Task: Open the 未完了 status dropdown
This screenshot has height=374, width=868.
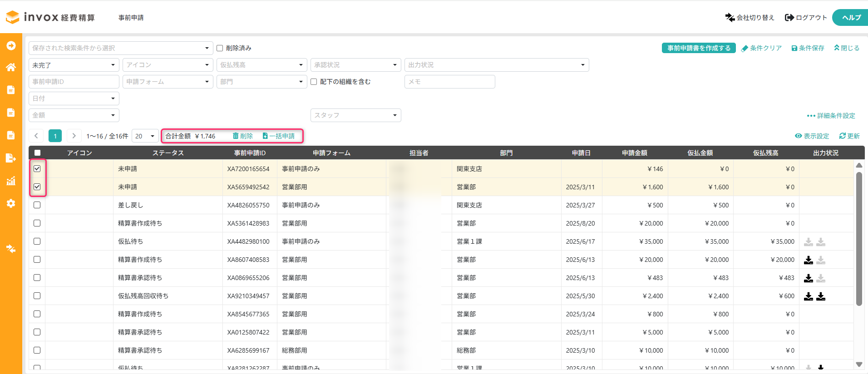Action: click(x=74, y=65)
